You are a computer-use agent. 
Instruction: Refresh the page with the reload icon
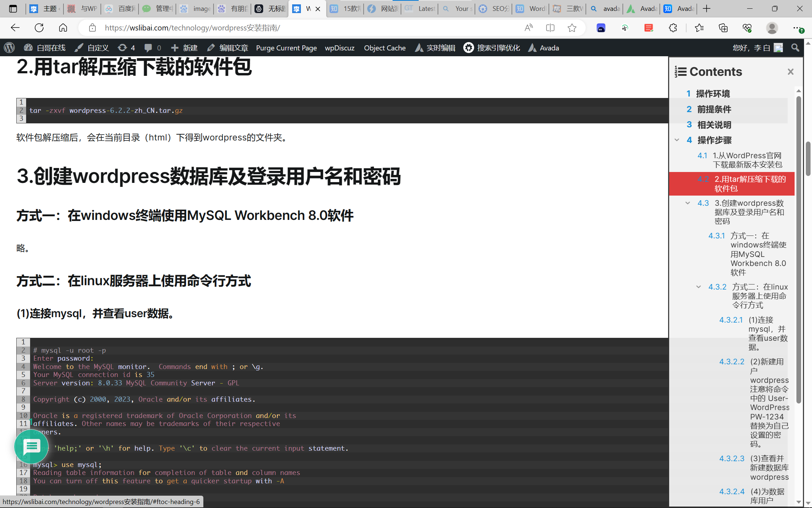pos(39,28)
